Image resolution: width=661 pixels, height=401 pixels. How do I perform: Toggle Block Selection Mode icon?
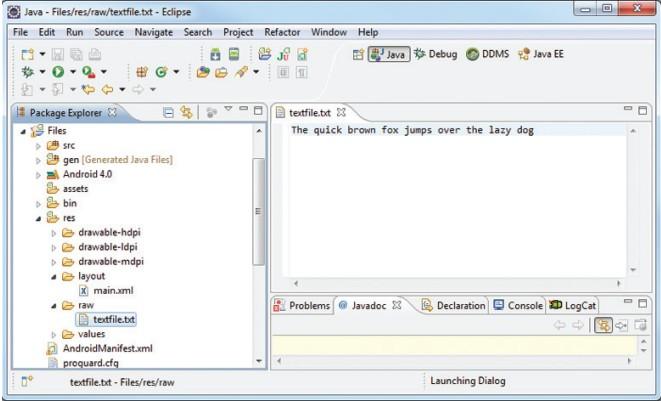point(283,72)
